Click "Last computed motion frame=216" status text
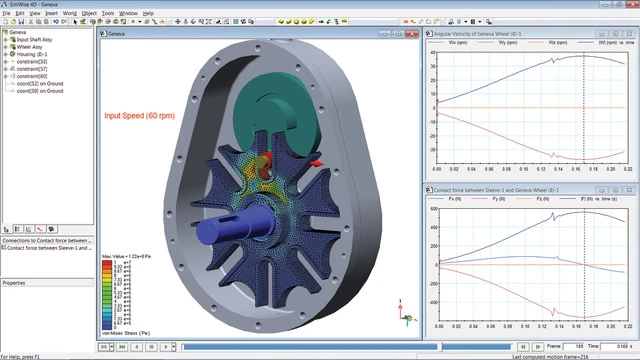 click(551, 357)
